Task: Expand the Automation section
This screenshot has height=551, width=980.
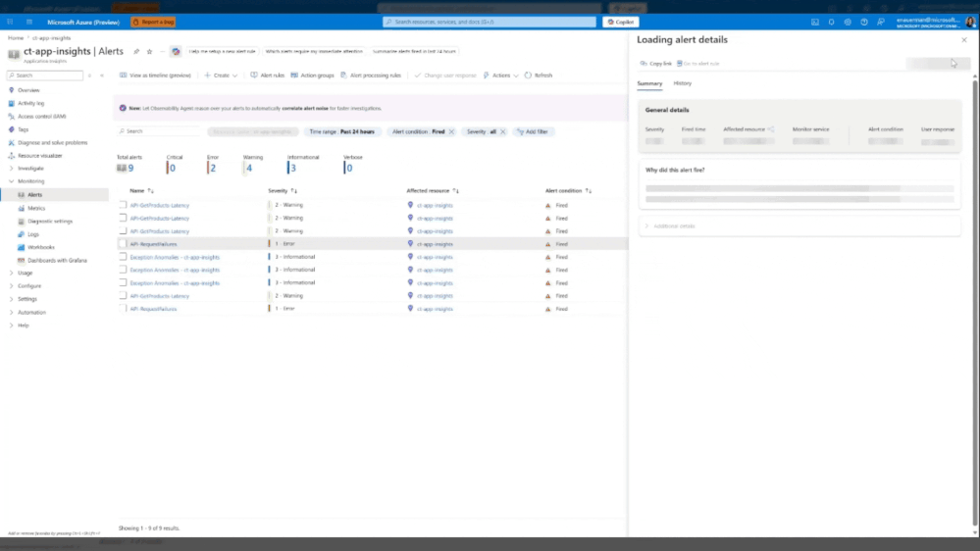Action: click(x=11, y=313)
